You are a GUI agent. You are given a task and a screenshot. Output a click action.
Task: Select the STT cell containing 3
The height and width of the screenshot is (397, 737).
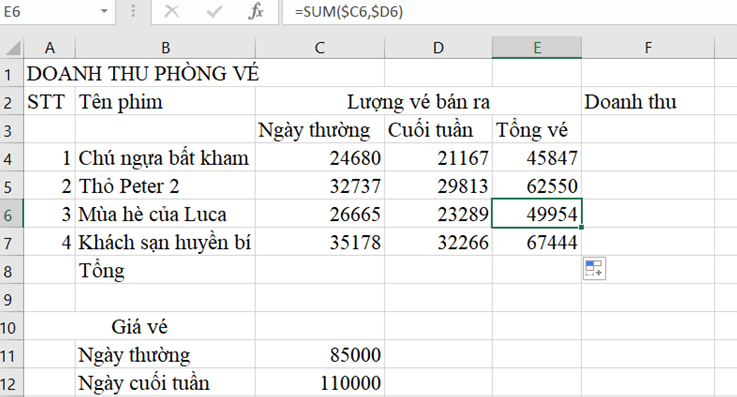49,214
